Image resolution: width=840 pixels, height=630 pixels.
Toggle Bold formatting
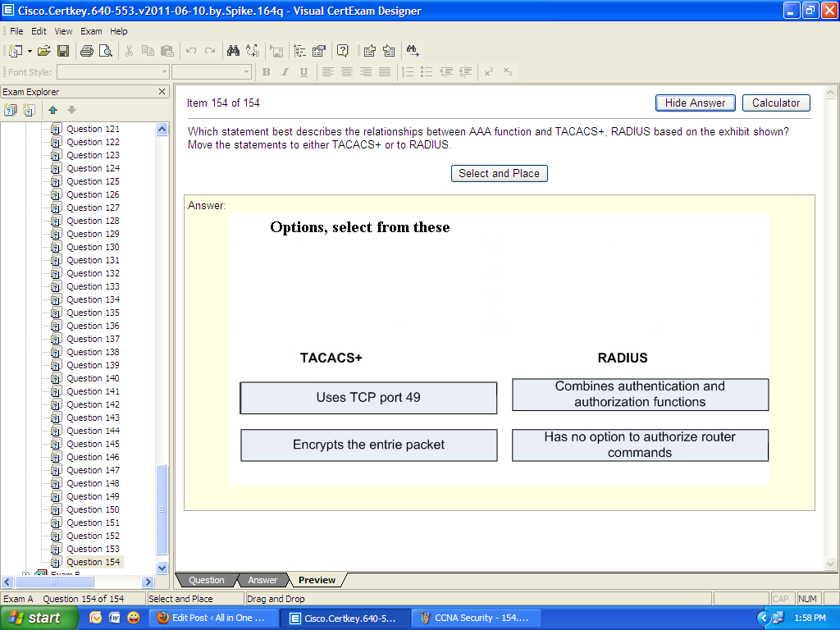[267, 72]
